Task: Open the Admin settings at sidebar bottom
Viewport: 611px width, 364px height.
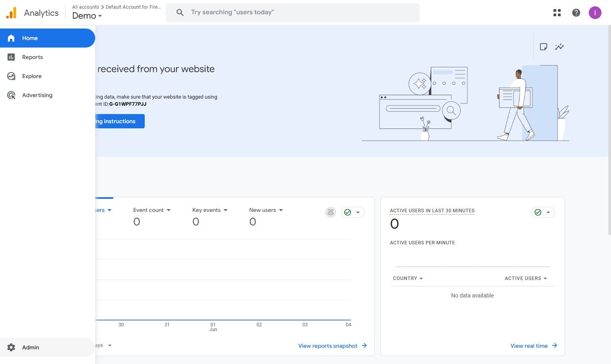Action: (31, 347)
